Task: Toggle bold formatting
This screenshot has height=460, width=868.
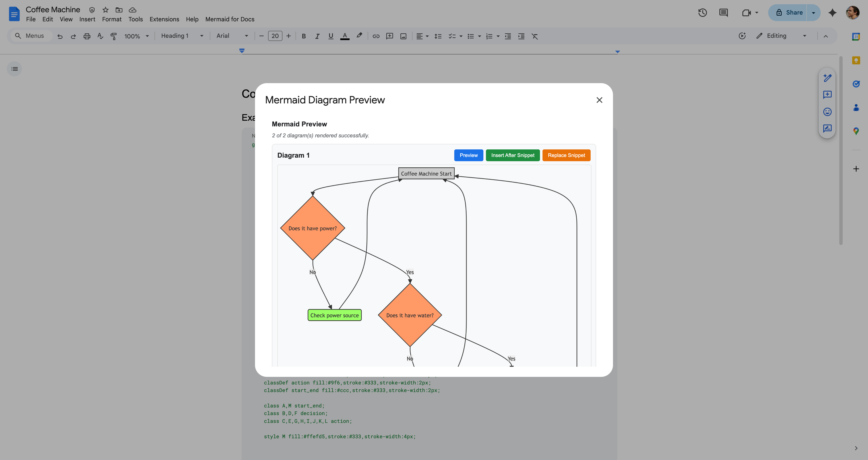Action: (304, 36)
